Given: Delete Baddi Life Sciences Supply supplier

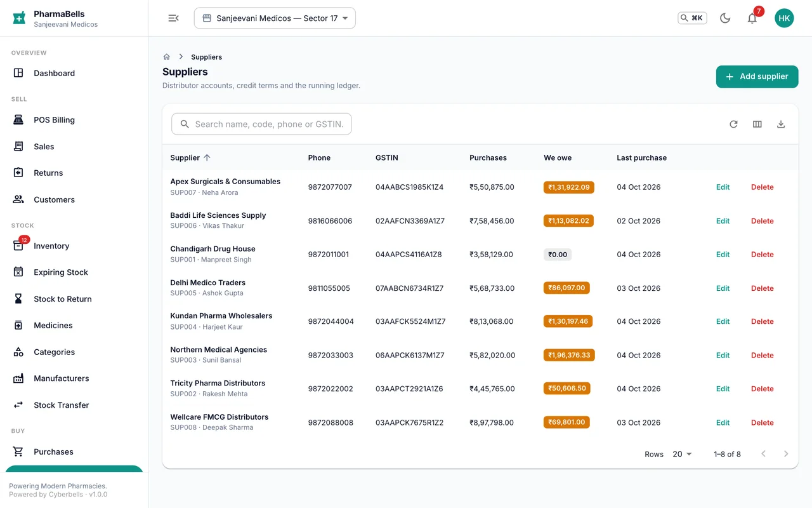Looking at the screenshot, I should [762, 221].
